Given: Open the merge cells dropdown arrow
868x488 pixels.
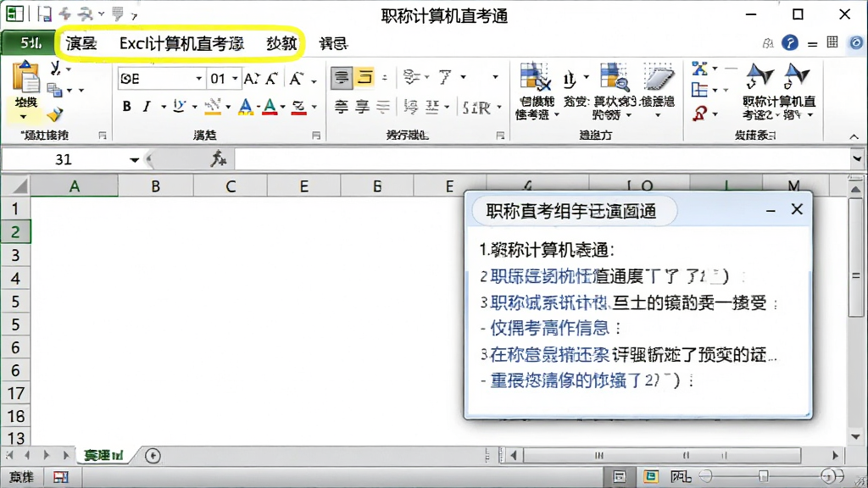Looking at the screenshot, I should 498,107.
